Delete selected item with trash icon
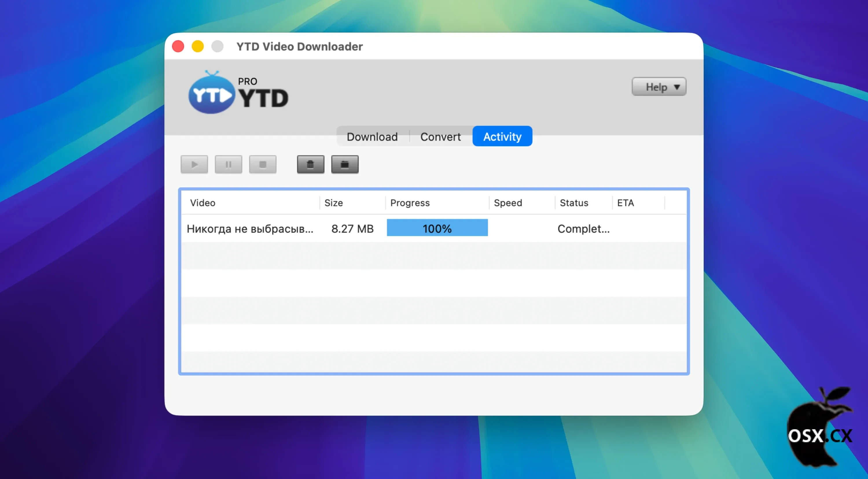 (x=310, y=164)
